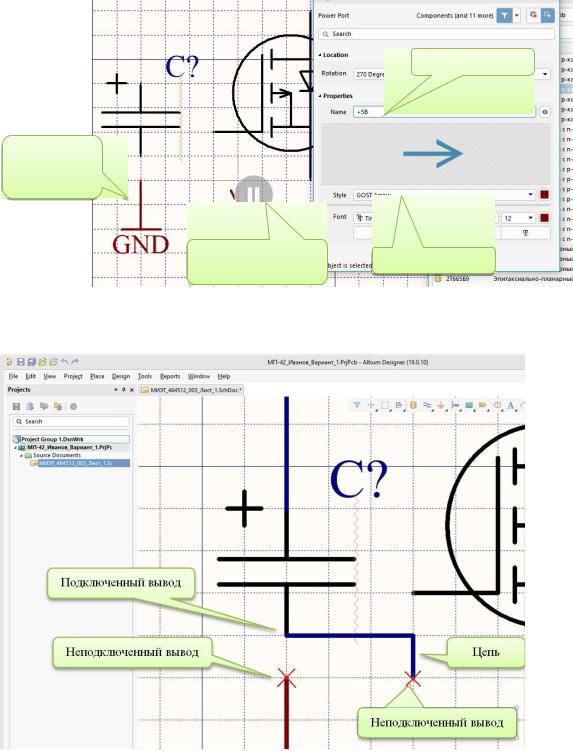573x751 pixels.
Task: Click Font color swatch in Properties
Action: pyautogui.click(x=545, y=218)
